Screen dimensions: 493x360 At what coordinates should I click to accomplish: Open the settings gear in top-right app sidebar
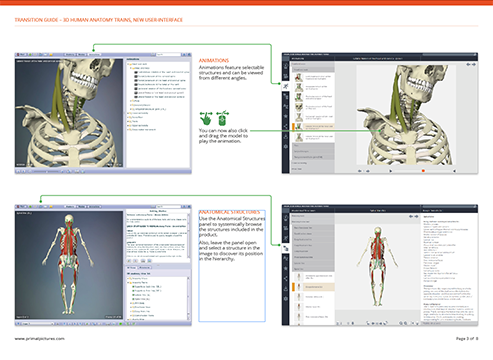[x=286, y=147]
